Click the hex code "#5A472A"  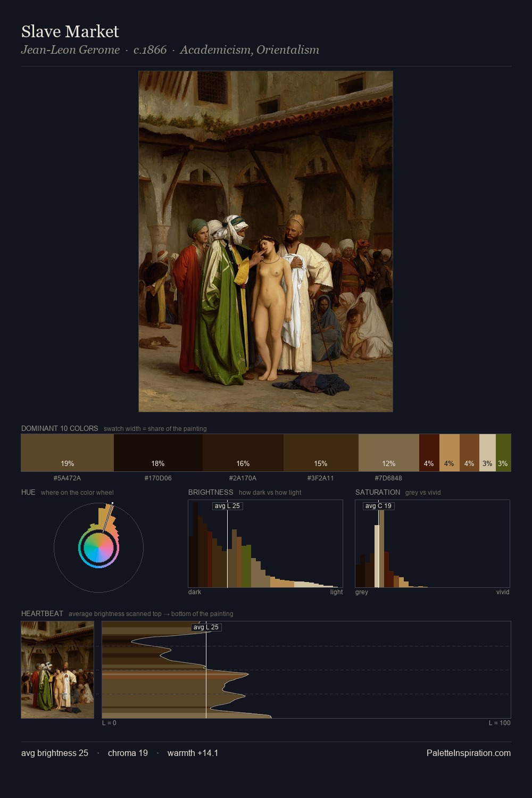point(67,478)
